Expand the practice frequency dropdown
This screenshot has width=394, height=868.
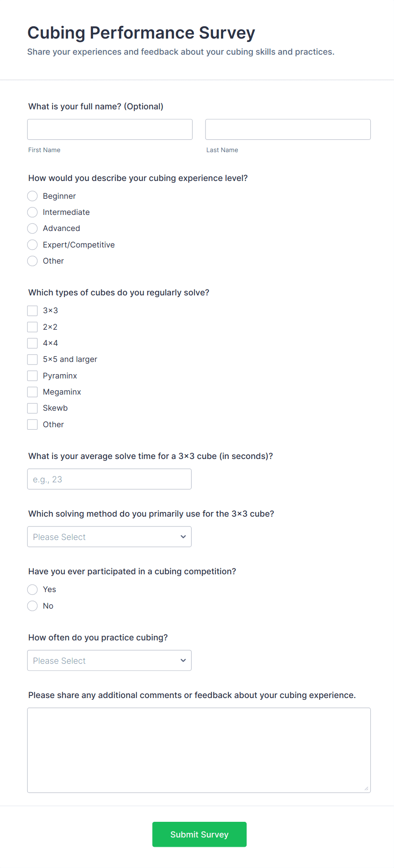(x=109, y=660)
